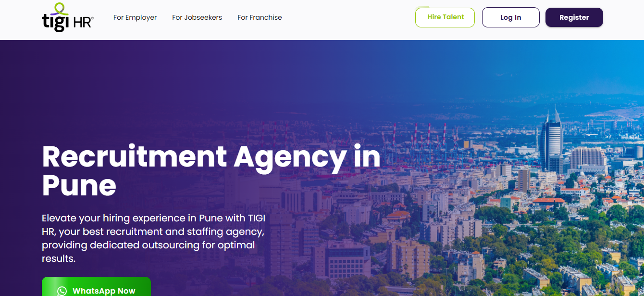The height and width of the screenshot is (296, 644).
Task: Open the Log In page
Action: tap(510, 17)
